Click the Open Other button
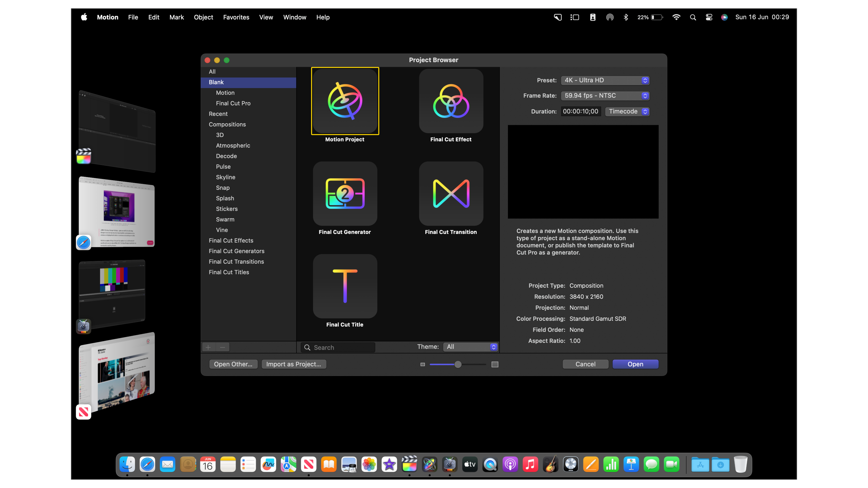The width and height of the screenshot is (868, 488). [x=233, y=364]
